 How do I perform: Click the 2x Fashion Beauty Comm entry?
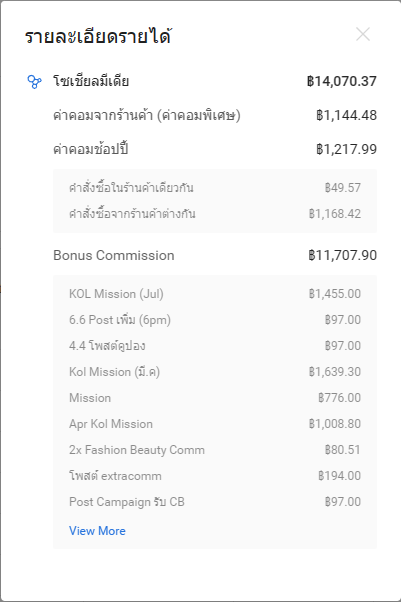tap(137, 450)
